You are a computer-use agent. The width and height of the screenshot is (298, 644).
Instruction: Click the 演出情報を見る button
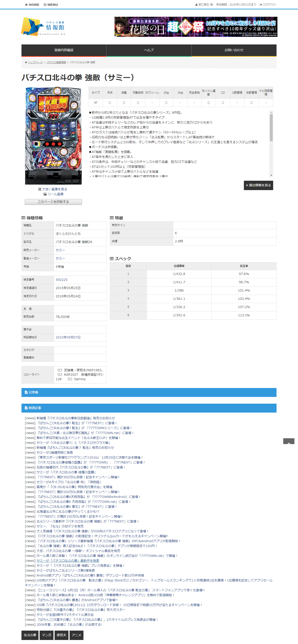[258, 185]
